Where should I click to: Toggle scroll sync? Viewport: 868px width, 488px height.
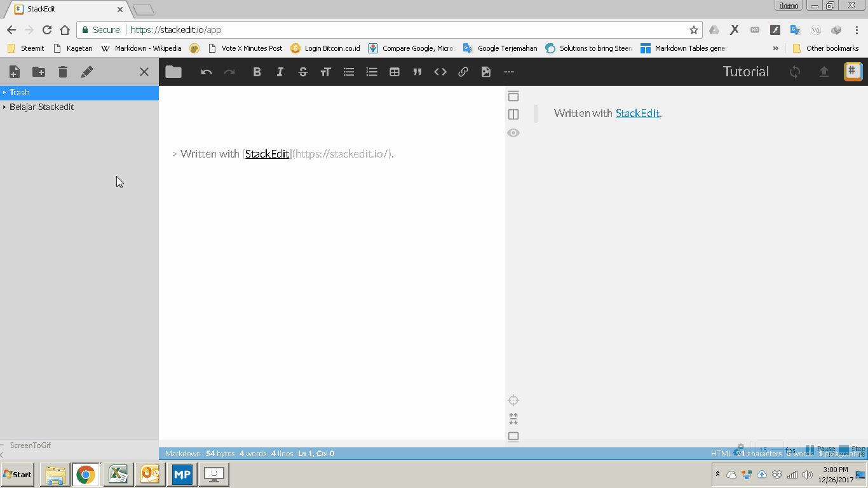513,419
